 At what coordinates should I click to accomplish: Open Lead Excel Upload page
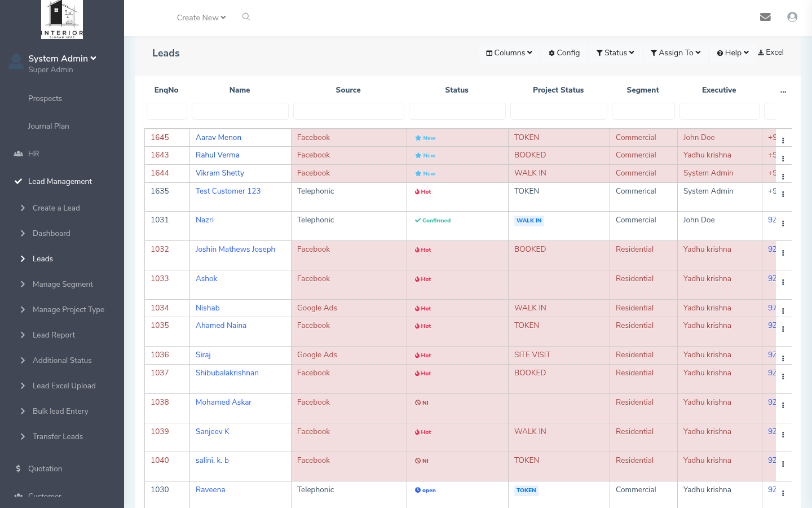[x=64, y=386]
